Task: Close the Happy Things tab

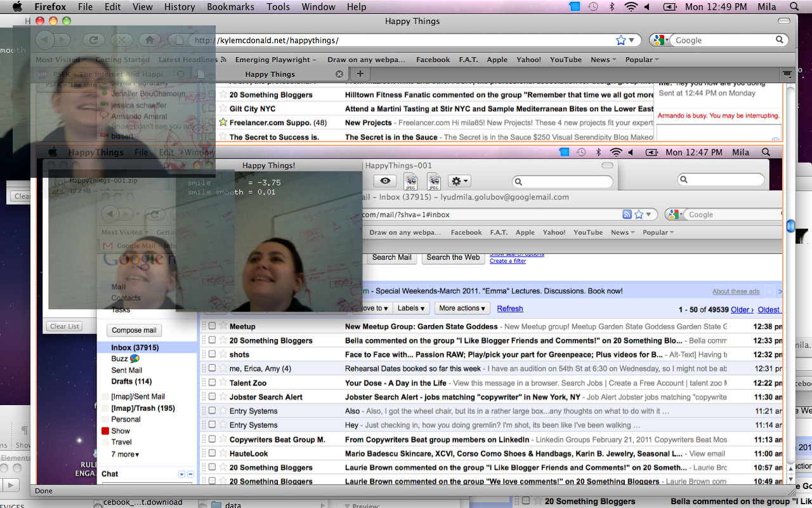Action: coord(339,74)
